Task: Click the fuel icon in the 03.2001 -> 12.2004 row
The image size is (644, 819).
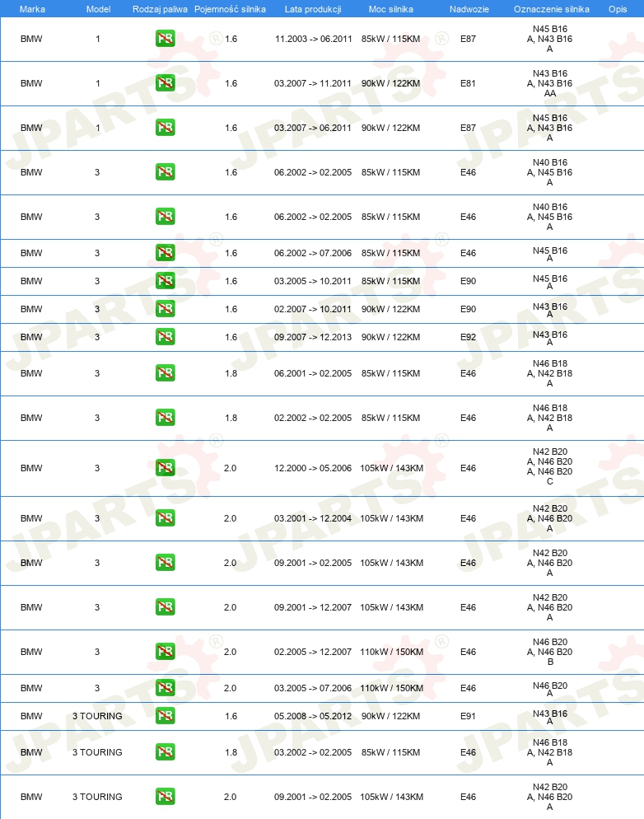Action: (165, 518)
